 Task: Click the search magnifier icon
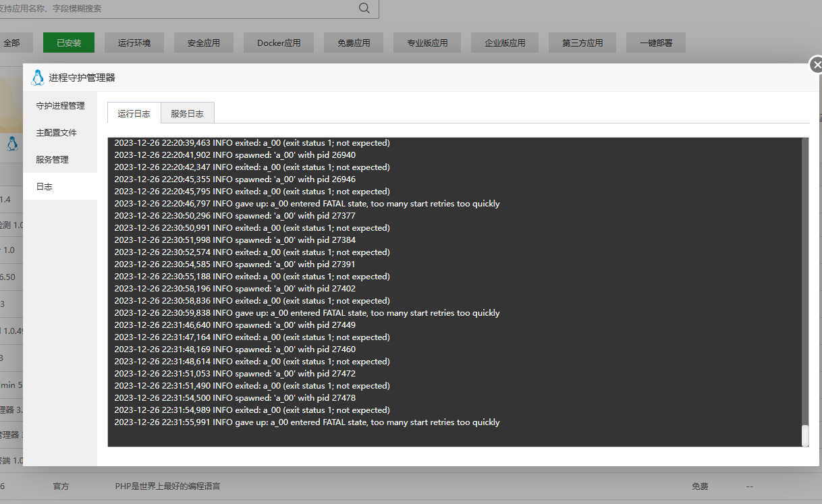[x=364, y=8]
